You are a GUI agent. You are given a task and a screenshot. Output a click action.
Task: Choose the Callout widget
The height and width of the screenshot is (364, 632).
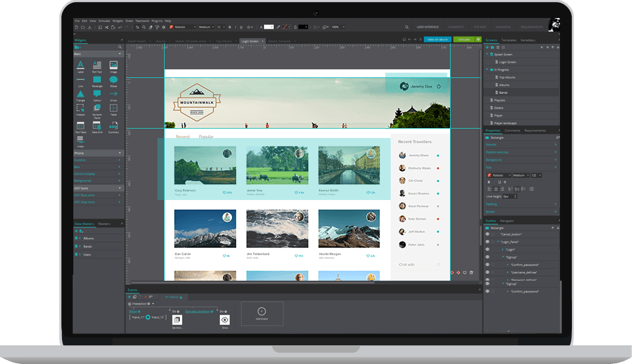tap(97, 94)
